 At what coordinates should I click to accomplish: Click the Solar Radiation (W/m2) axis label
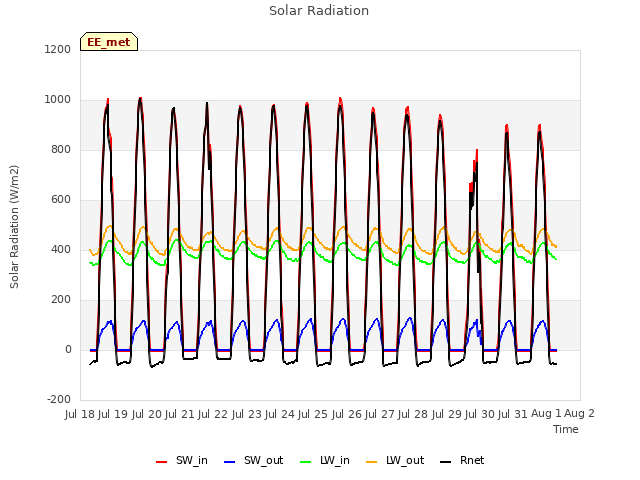tap(14, 227)
